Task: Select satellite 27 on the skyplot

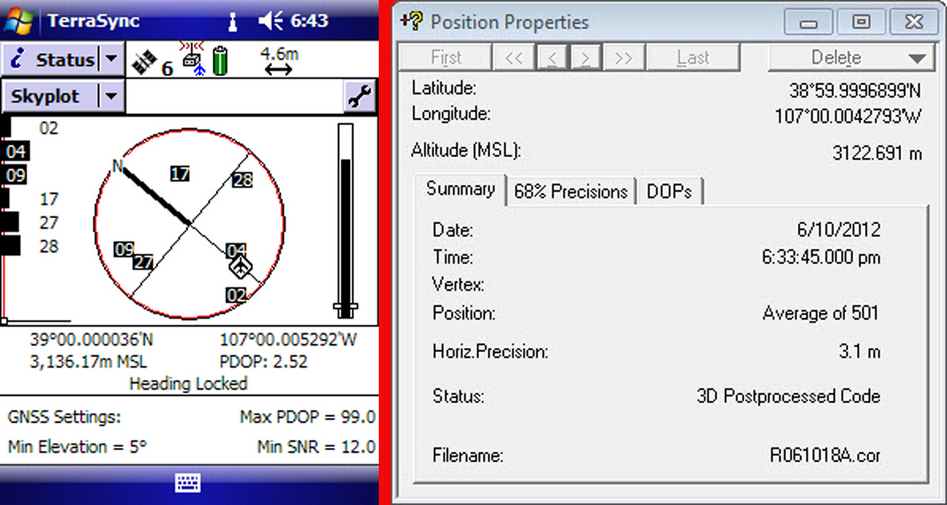Action: pos(143,262)
